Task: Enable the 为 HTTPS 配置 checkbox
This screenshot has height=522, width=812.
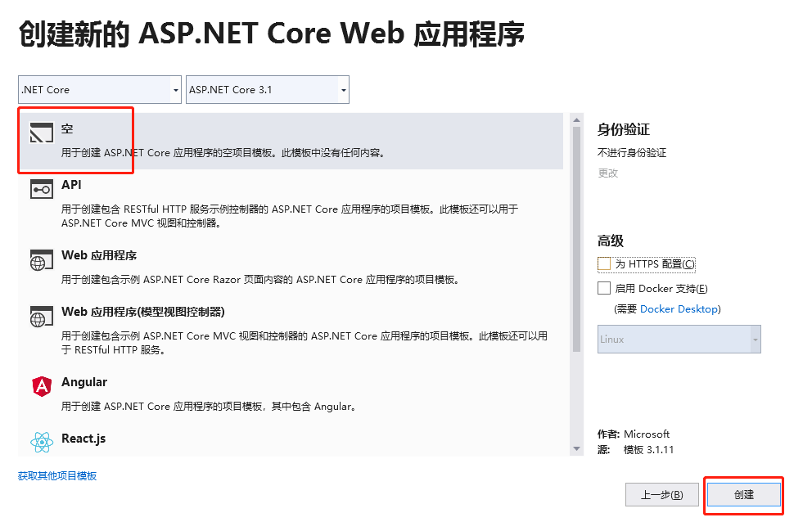Action: pos(604,263)
